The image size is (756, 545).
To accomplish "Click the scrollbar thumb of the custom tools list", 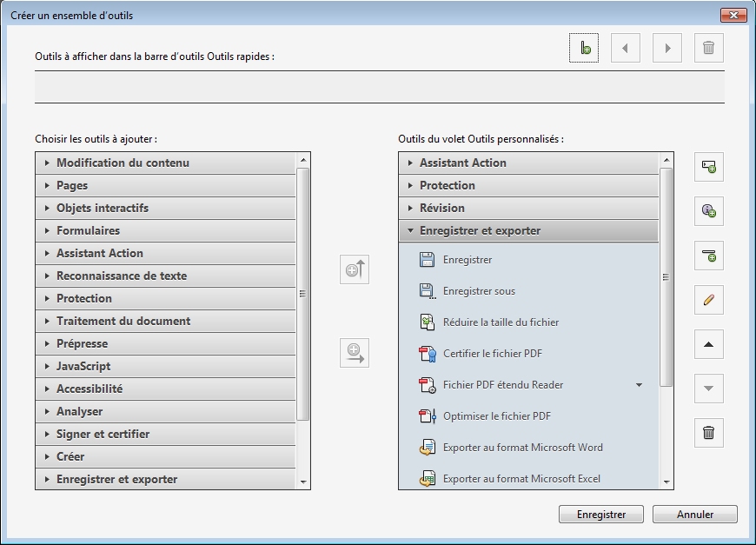I will tap(666, 276).
